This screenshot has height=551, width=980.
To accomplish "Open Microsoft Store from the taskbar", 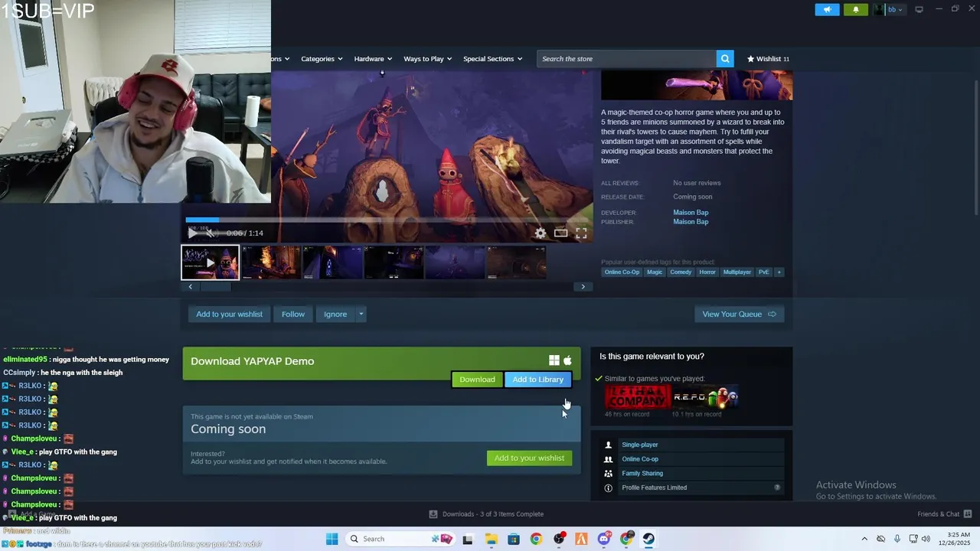I will [x=514, y=539].
